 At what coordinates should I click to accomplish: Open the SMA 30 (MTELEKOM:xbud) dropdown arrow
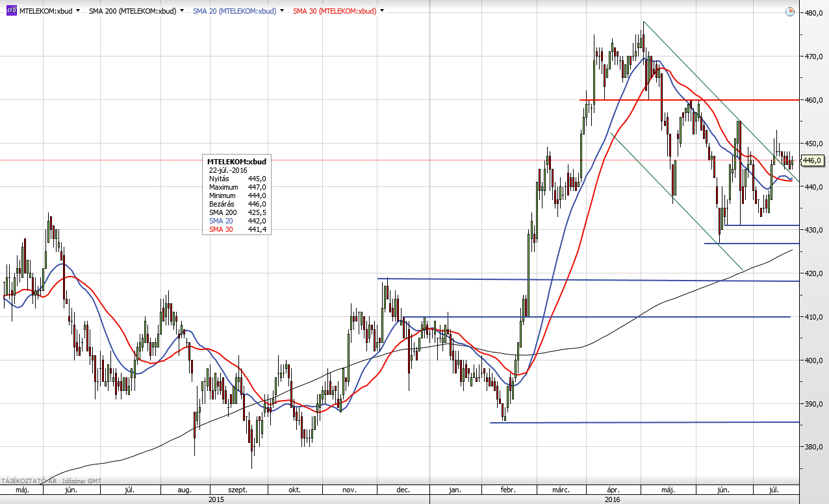381,11
